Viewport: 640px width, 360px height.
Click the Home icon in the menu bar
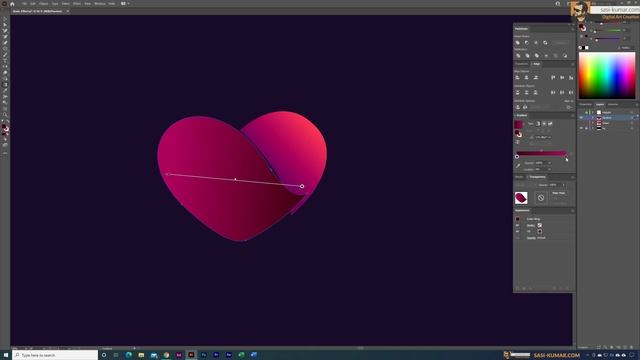[12, 4]
